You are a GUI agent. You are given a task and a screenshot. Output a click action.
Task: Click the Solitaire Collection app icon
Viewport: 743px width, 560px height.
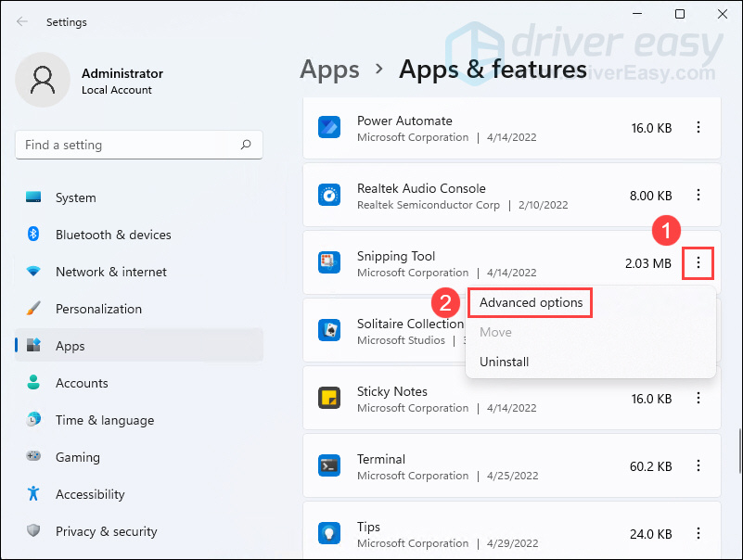pyautogui.click(x=329, y=331)
